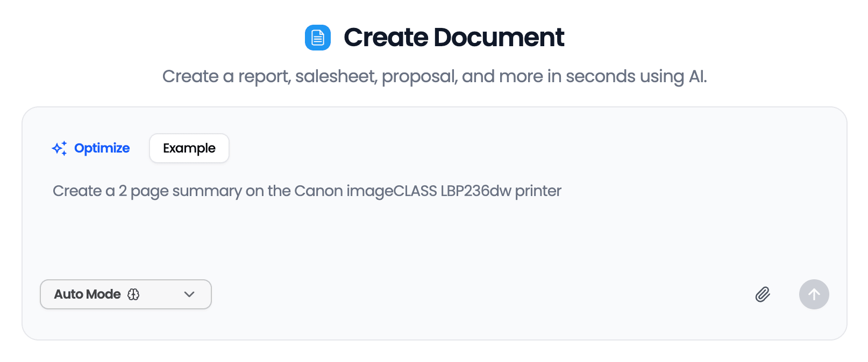This screenshot has height=362, width=868.
Task: Click the subtitle about creating reports with AI
Action: 435,76
